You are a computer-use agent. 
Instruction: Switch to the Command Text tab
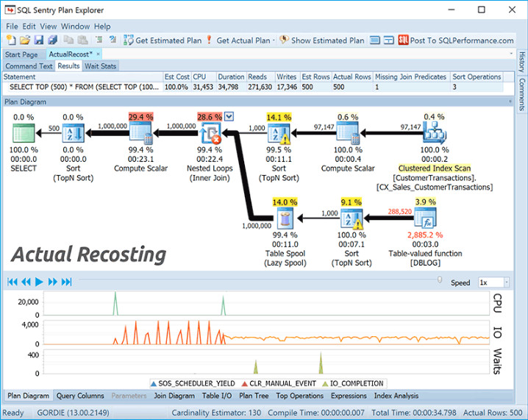[x=29, y=66]
